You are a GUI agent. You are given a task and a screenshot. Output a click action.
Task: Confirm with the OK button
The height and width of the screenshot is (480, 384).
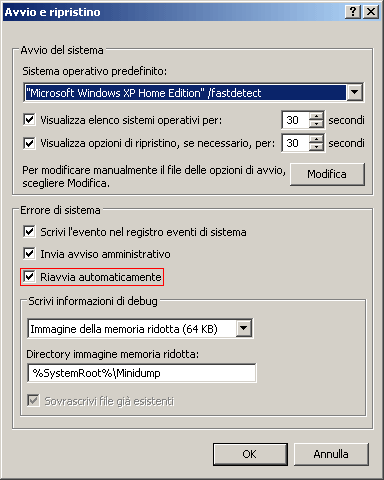tap(250, 454)
